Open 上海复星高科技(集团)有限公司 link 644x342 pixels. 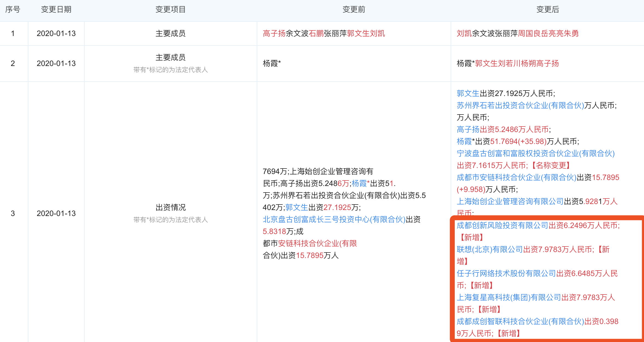pyautogui.click(x=509, y=298)
